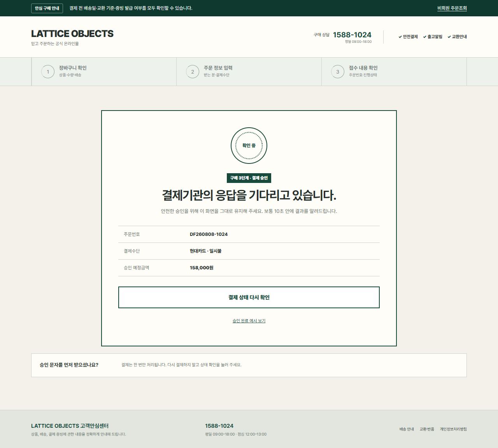The width and height of the screenshot is (498, 448).
Task: Click 믿고 주문하는 공식 온라인몰 tagline
Action: pyautogui.click(x=55, y=44)
